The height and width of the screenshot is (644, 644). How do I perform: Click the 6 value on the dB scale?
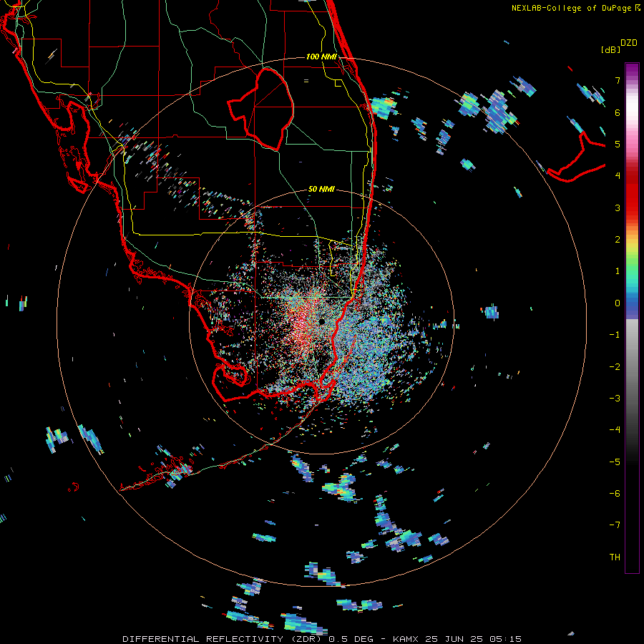[618, 112]
